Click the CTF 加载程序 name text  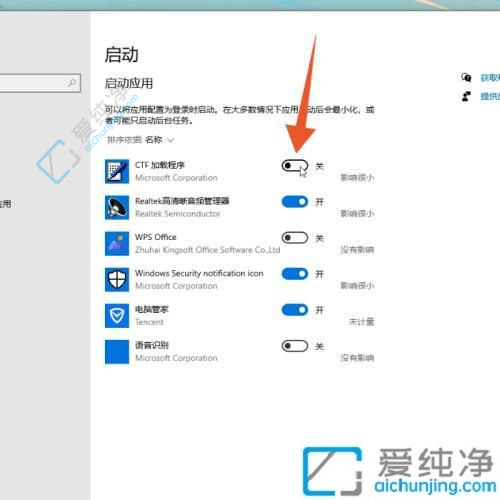[160, 165]
